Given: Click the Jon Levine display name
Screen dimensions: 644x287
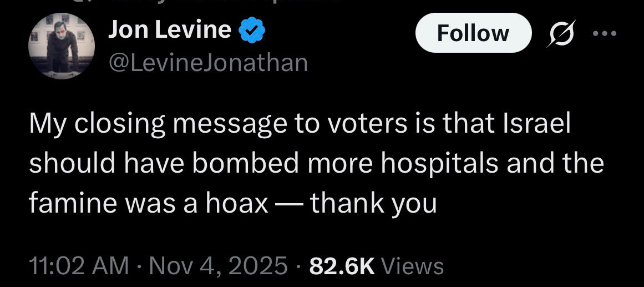Looking at the screenshot, I should [169, 30].
